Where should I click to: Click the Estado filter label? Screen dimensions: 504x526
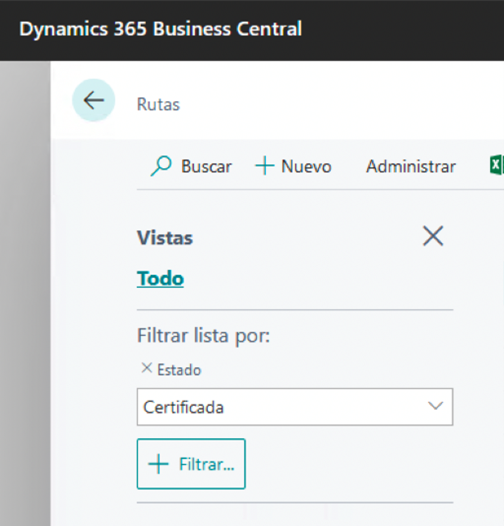coord(179,370)
